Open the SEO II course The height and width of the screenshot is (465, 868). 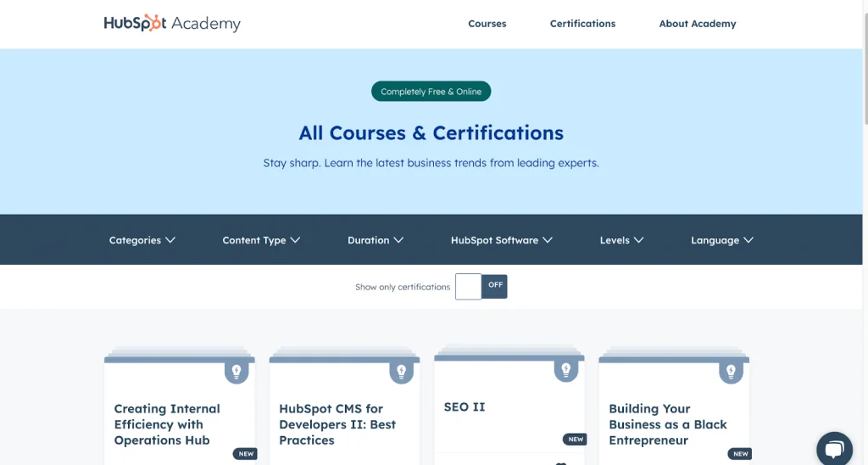(465, 406)
